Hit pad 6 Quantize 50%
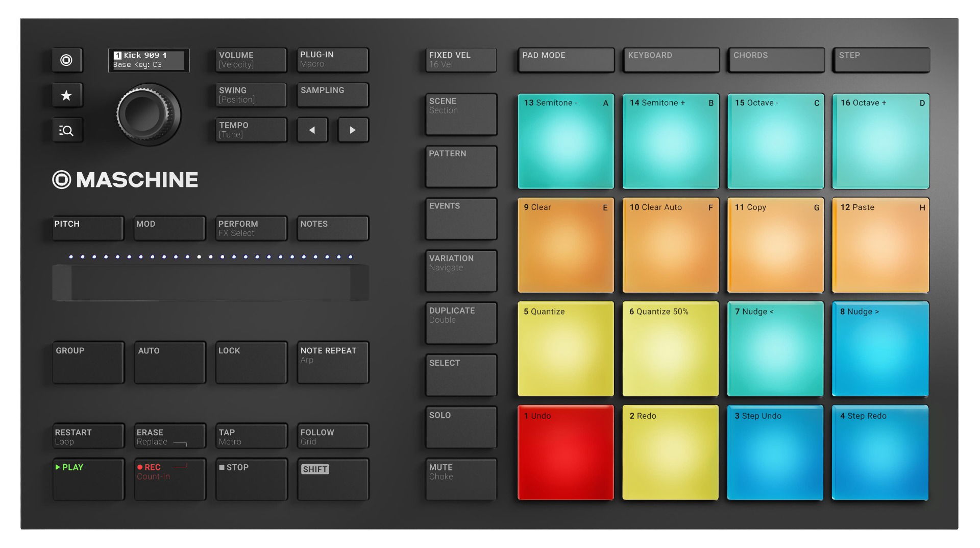Screen dimensions: 980x548 (x=671, y=349)
